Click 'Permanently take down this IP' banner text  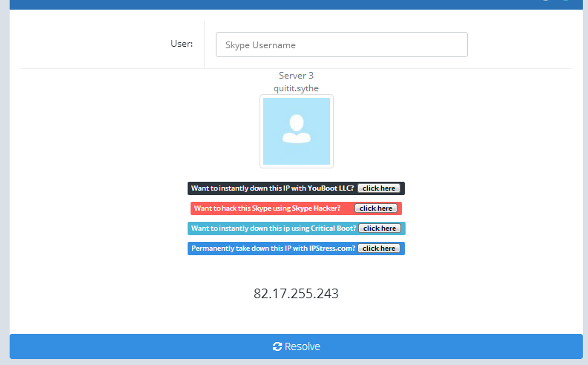click(273, 249)
